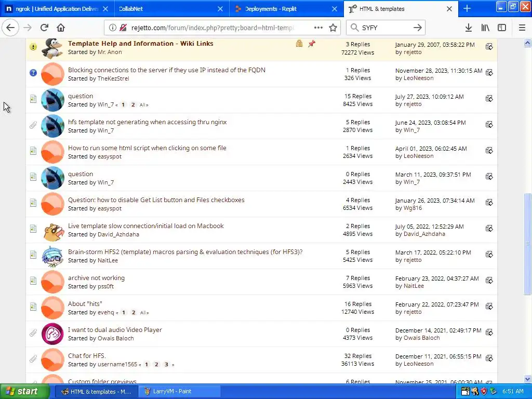The image size is (532, 399).
Task: Switch to the Deployments - Replit tab
Action: tap(287, 9)
